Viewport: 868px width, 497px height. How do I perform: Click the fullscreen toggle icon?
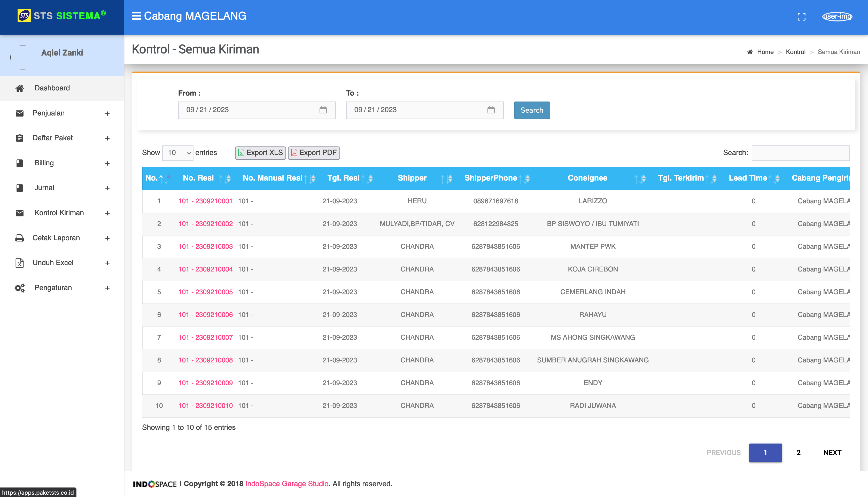[801, 17]
